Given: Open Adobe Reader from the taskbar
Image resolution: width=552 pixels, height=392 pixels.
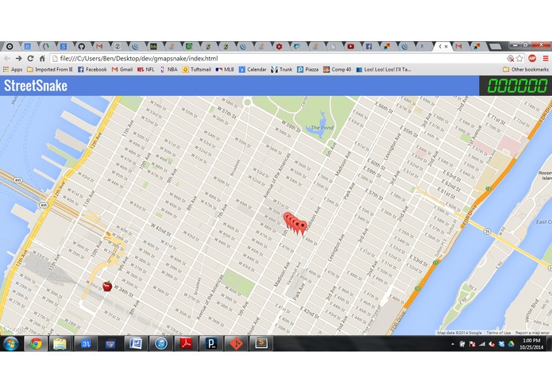Looking at the screenshot, I should tap(186, 344).
